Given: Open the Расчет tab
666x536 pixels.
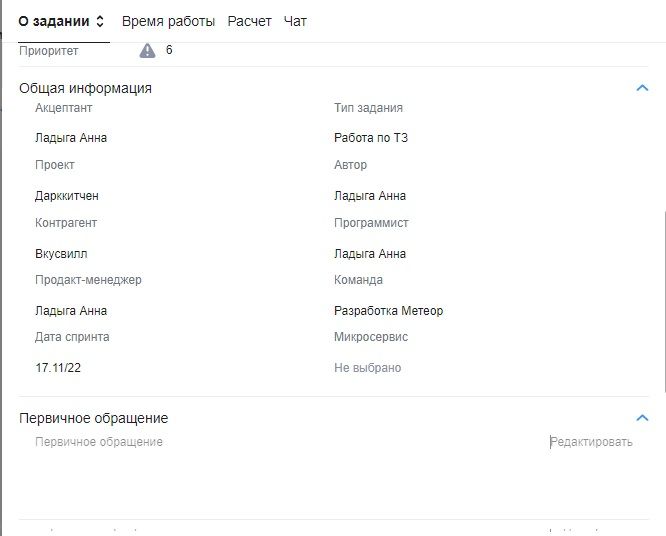Looking at the screenshot, I should coord(249,21).
